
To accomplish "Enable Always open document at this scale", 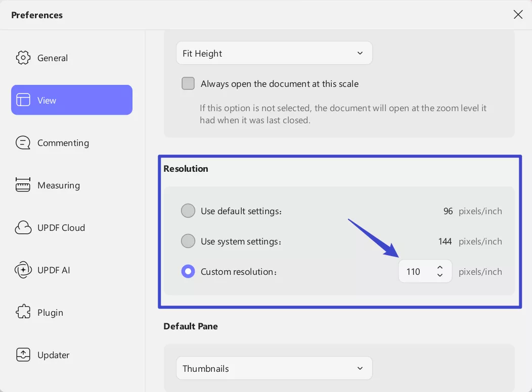I will (188, 84).
